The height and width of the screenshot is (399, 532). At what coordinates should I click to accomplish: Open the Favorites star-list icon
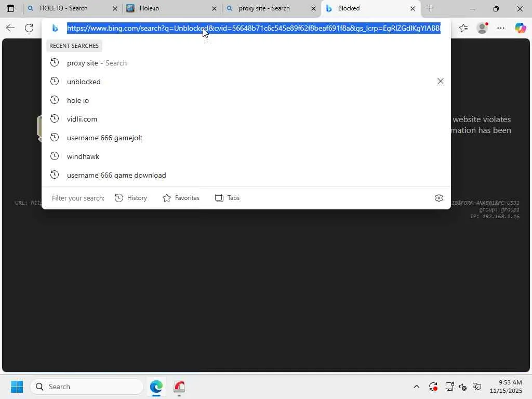tap(463, 28)
